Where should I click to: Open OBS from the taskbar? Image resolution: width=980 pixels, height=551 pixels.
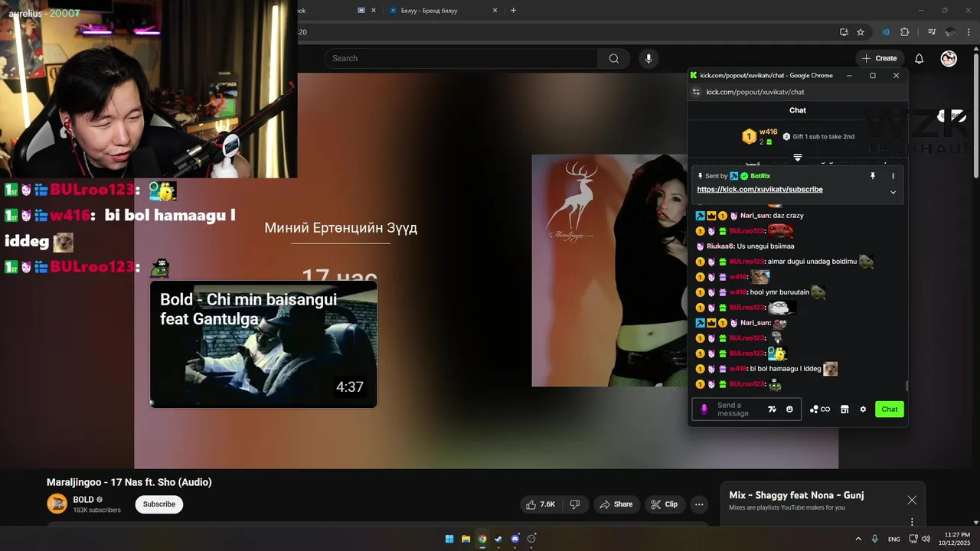tap(531, 539)
